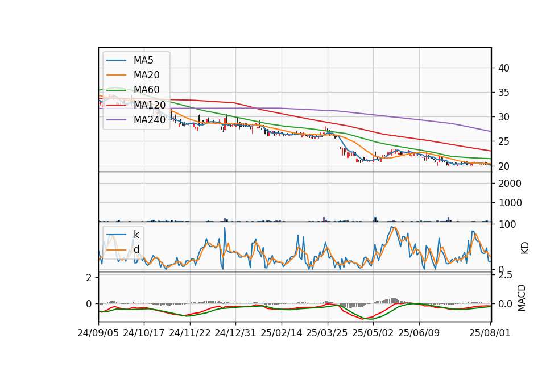Click the MACD right axis value 0.0
546x392 pixels.
505,304
